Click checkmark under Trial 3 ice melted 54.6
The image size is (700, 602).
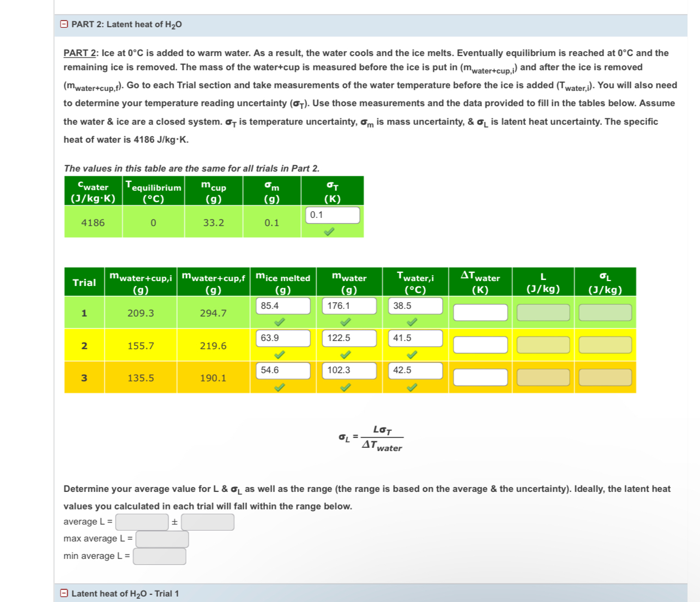tap(279, 387)
